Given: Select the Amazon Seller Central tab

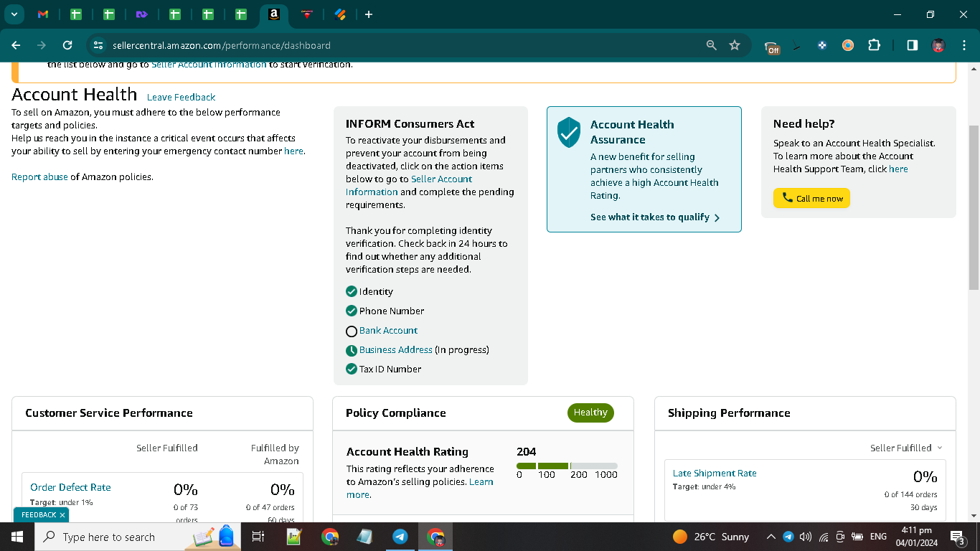Looking at the screenshot, I should point(273,14).
